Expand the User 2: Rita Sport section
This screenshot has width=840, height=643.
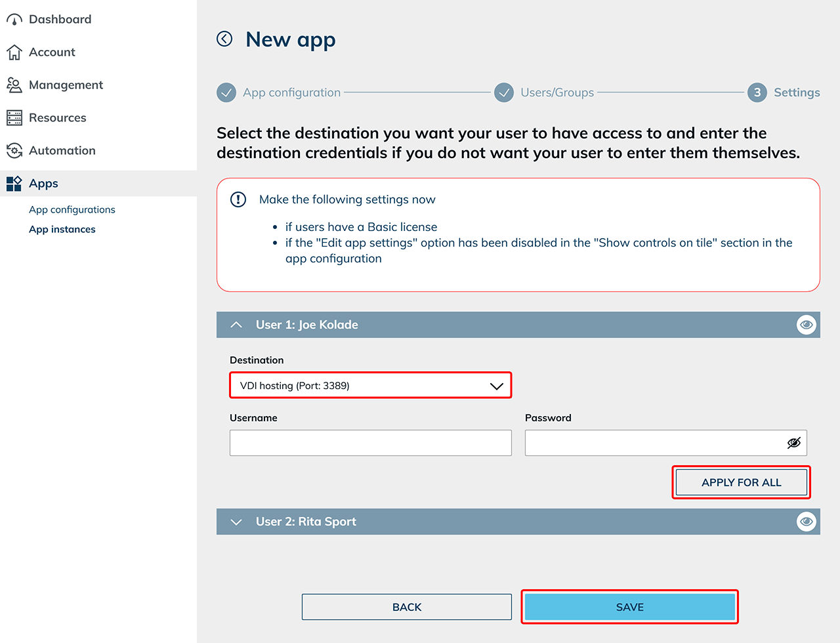(x=237, y=522)
